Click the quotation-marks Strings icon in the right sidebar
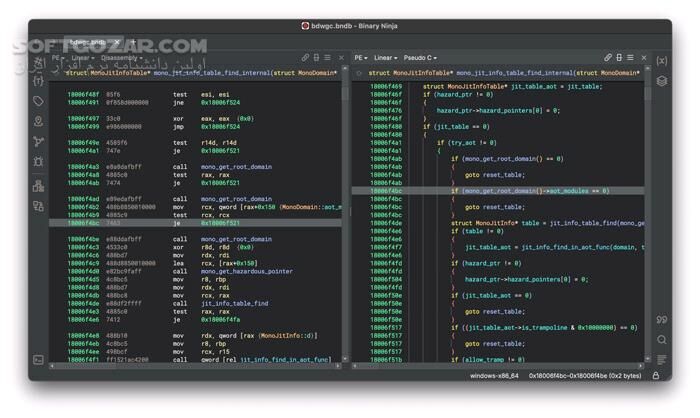 662,320
